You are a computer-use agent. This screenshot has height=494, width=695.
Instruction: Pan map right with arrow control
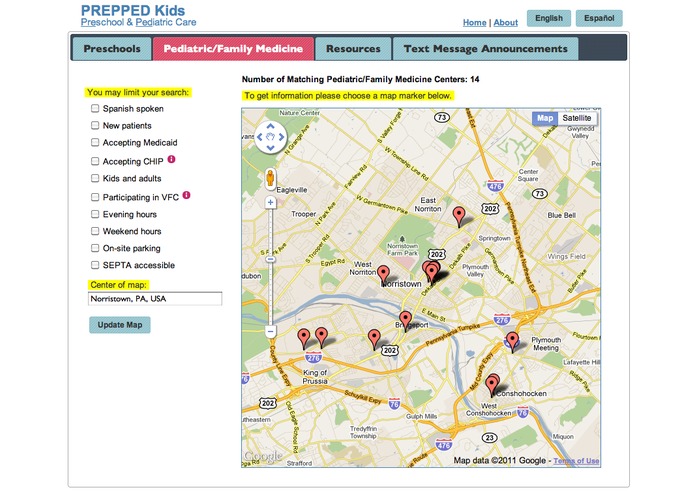click(281, 137)
